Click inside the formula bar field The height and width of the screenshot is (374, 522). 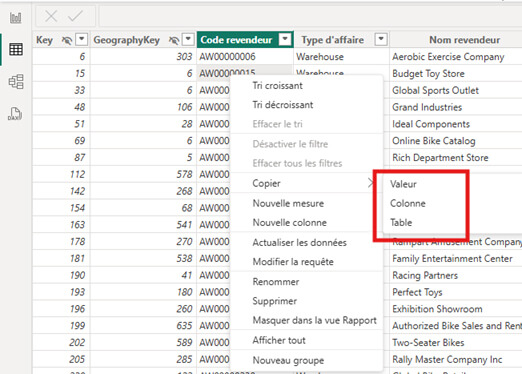(x=310, y=16)
